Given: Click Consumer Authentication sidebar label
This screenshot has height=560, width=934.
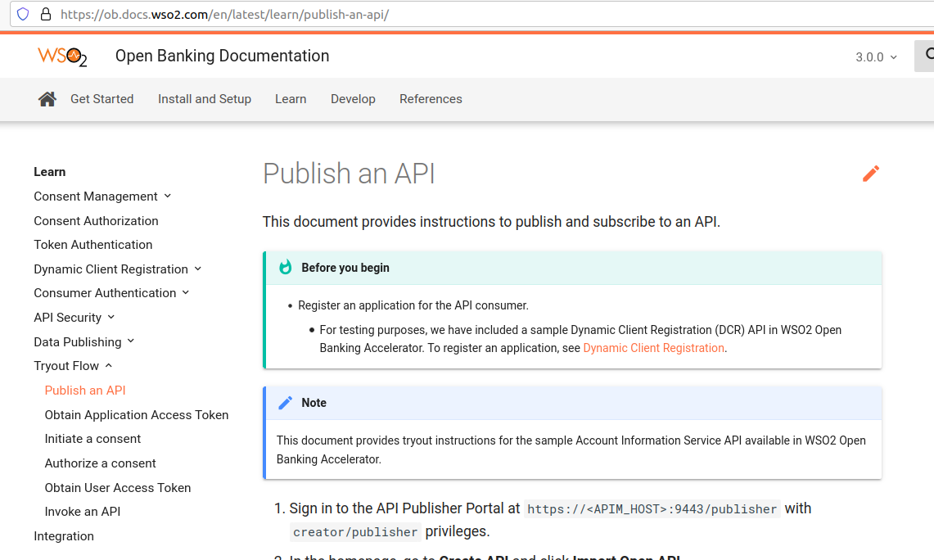Looking at the screenshot, I should coord(105,292).
